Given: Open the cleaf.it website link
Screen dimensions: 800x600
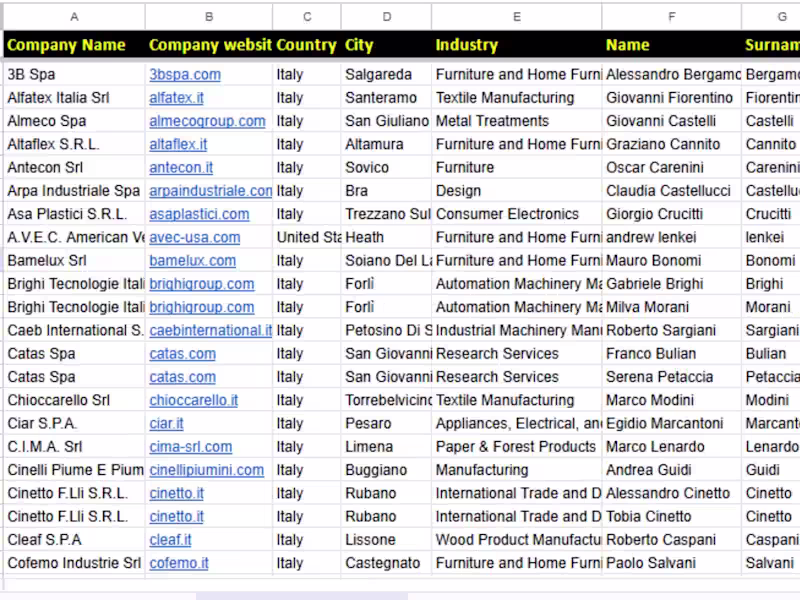Looking at the screenshot, I should (x=170, y=539).
